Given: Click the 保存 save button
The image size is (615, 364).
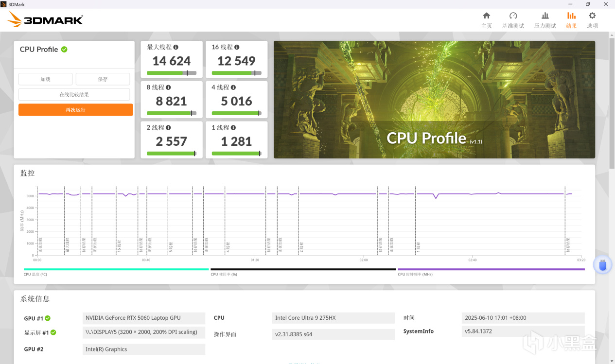Looking at the screenshot, I should coord(103,79).
